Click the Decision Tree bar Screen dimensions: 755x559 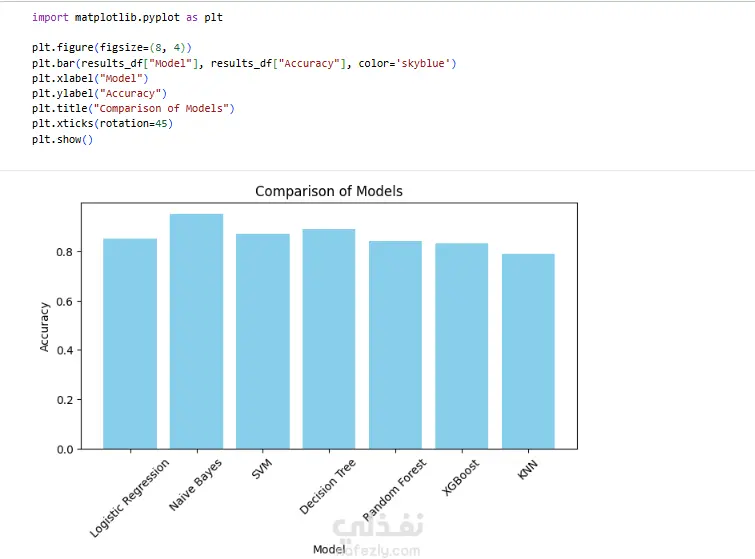coord(329,339)
